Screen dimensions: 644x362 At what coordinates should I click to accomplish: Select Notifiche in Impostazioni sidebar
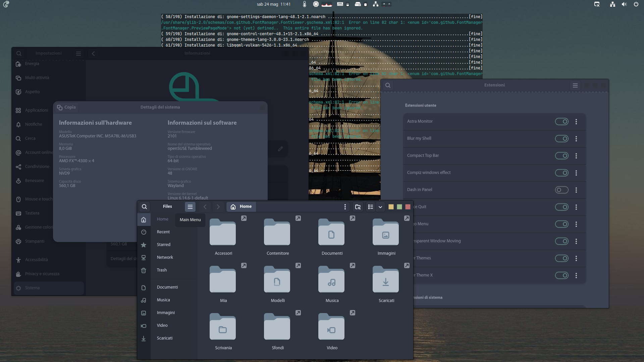pyautogui.click(x=49, y=124)
